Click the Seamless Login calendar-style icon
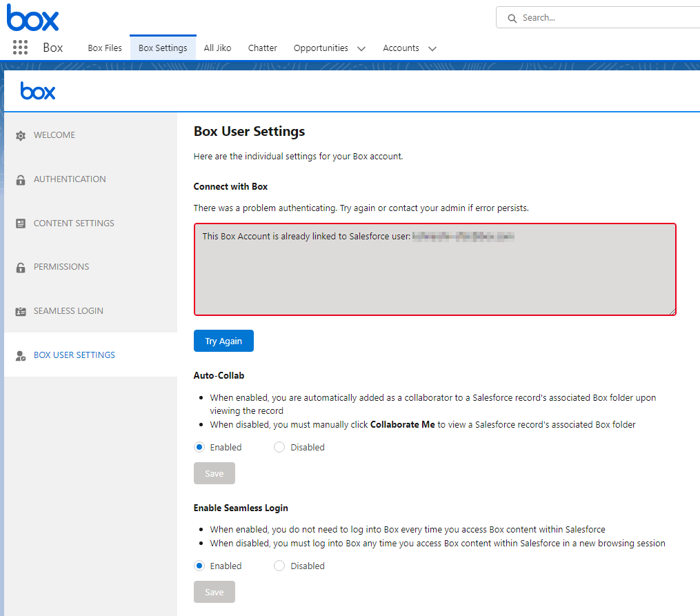700x616 pixels. pyautogui.click(x=20, y=310)
